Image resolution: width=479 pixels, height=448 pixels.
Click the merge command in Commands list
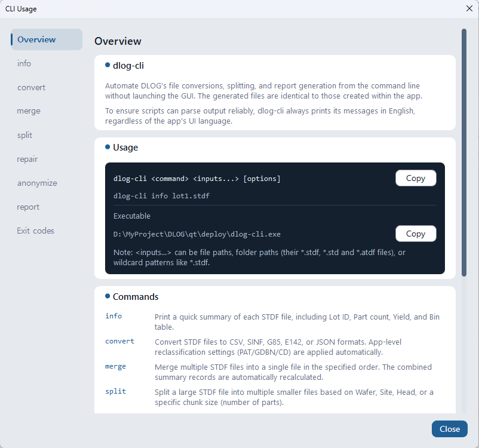tap(115, 366)
